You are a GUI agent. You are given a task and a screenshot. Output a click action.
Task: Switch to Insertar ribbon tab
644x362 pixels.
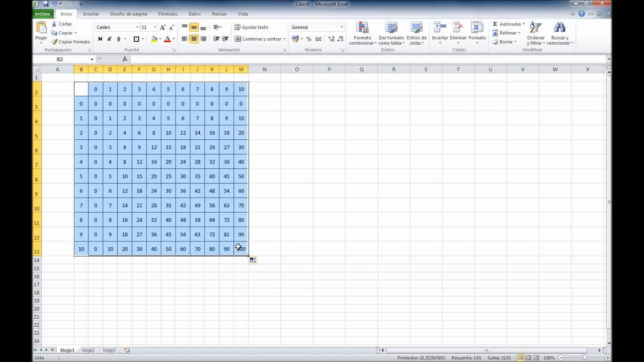point(91,14)
